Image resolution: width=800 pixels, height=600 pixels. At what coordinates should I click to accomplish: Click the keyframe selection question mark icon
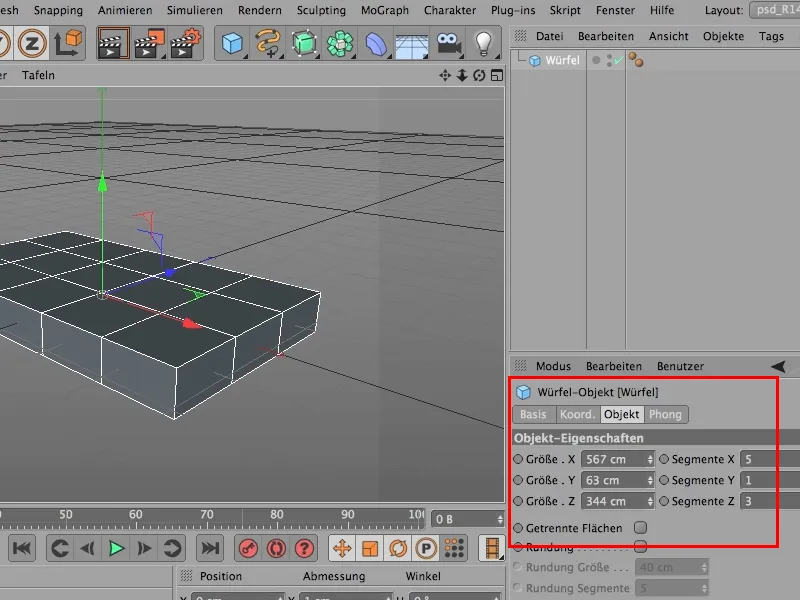tap(304, 548)
